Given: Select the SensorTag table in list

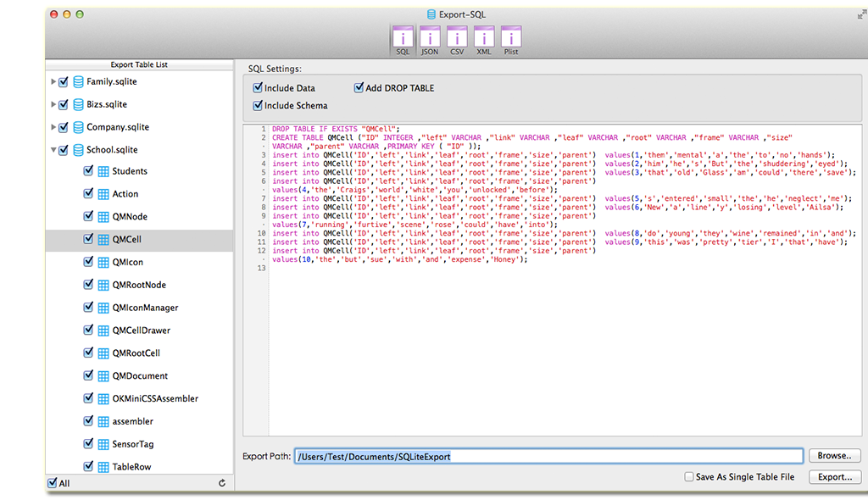Looking at the screenshot, I should point(133,444).
